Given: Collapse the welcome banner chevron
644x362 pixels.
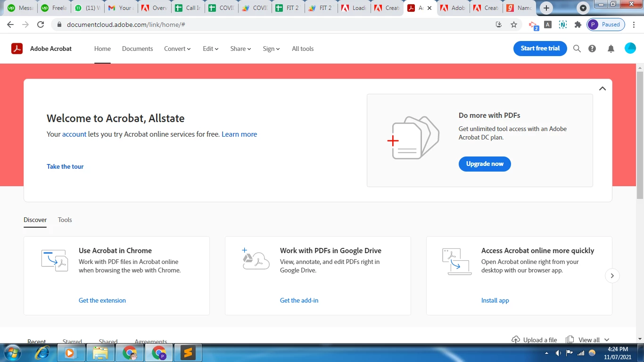Looking at the screenshot, I should pyautogui.click(x=603, y=89).
